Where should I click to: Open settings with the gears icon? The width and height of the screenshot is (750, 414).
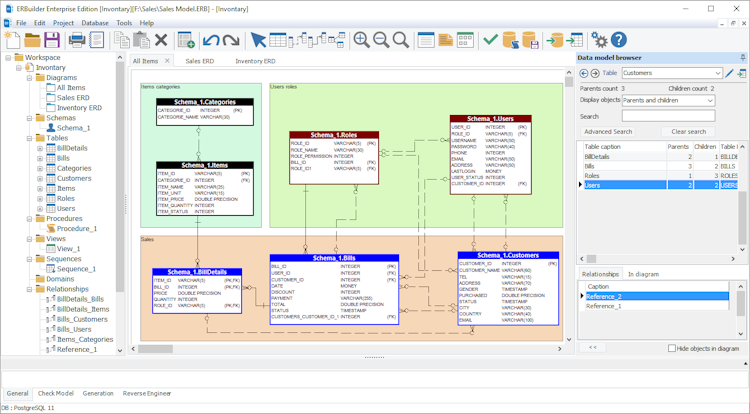(x=599, y=40)
